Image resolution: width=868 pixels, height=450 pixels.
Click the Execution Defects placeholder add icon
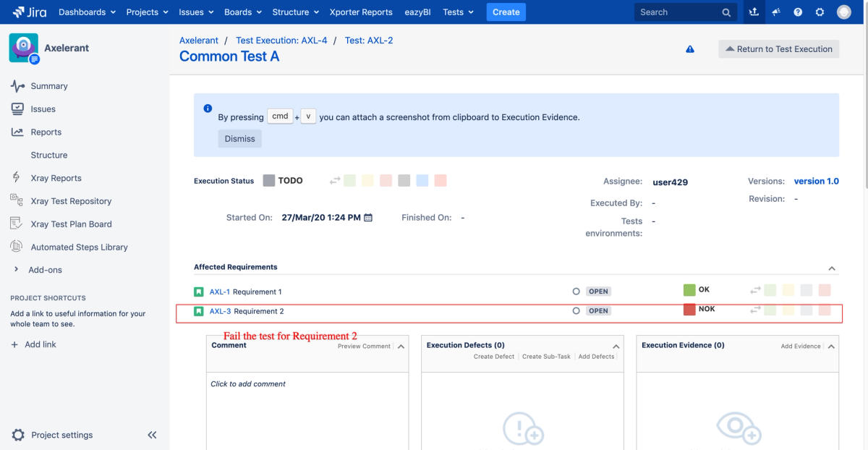click(522, 428)
